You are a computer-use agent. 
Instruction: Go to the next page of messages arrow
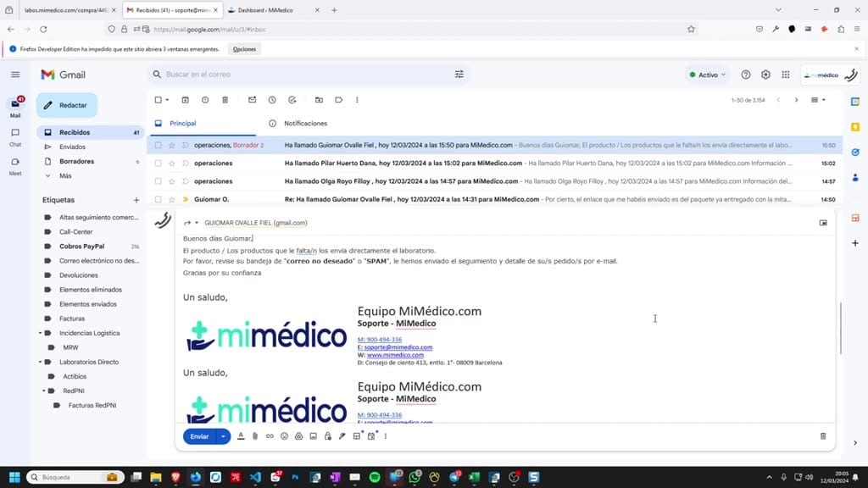point(797,100)
